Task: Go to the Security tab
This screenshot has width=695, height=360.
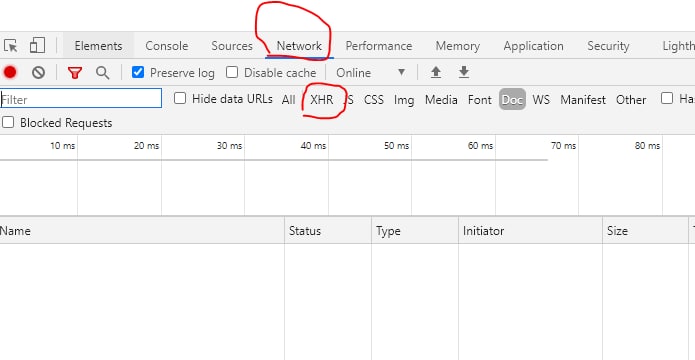Action: pyautogui.click(x=608, y=46)
